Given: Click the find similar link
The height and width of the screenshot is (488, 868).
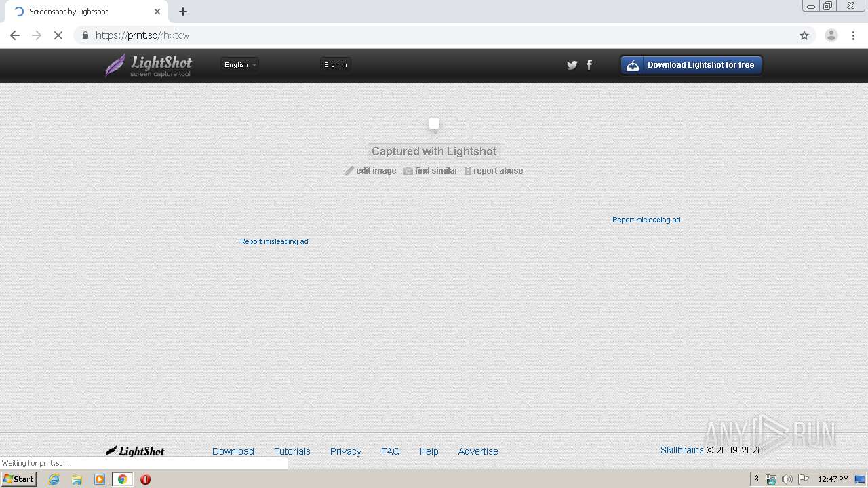Looking at the screenshot, I should coord(431,171).
